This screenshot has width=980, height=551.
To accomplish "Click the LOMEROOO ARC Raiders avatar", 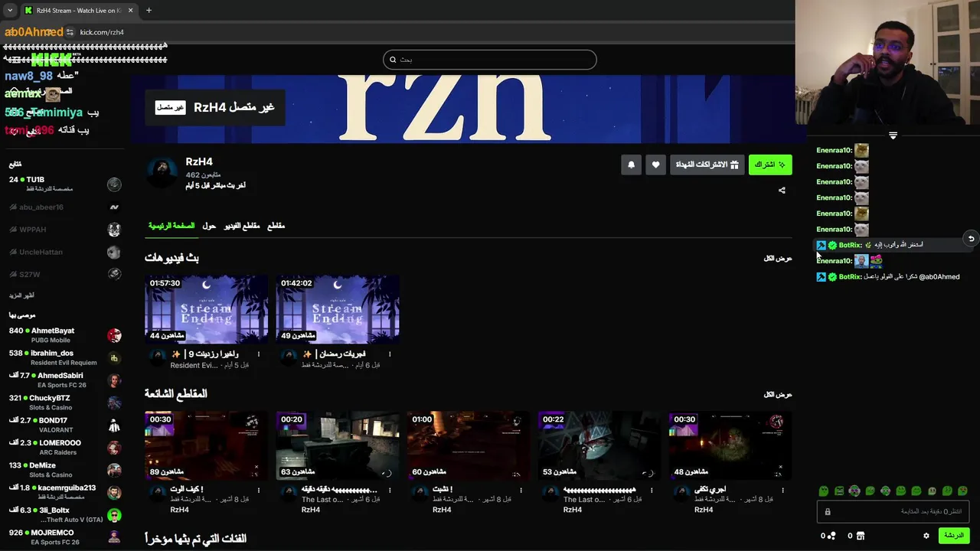I will point(114,447).
